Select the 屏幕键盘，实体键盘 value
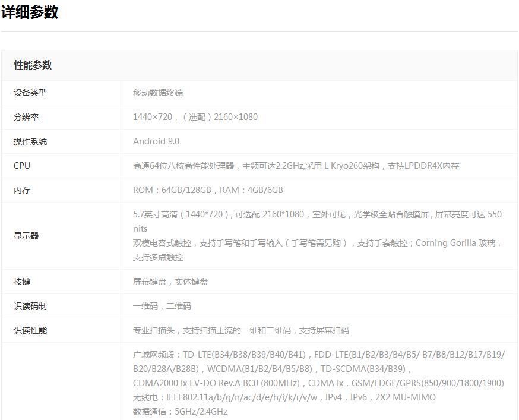This screenshot has width=519, height=420. click(170, 282)
